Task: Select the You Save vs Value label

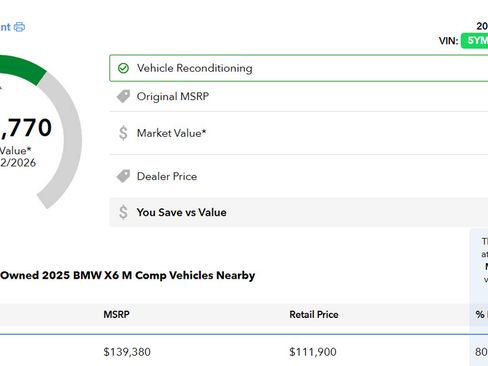Action: [181, 212]
